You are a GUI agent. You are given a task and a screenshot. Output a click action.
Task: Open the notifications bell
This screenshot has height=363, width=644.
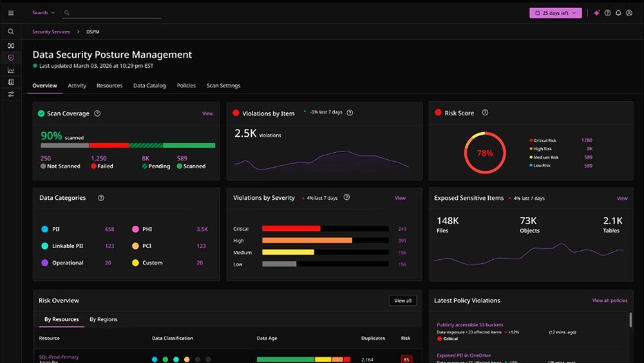pos(618,13)
